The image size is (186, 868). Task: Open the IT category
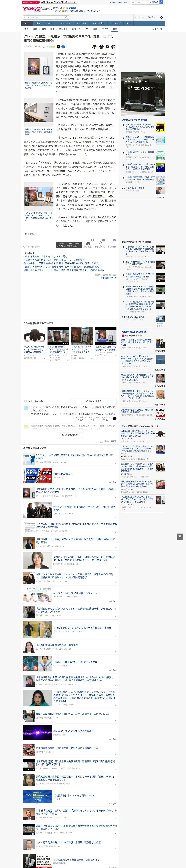86,29
